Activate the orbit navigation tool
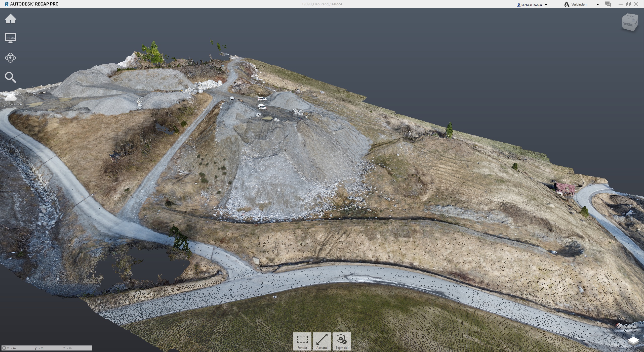644x352 pixels. [x=10, y=58]
